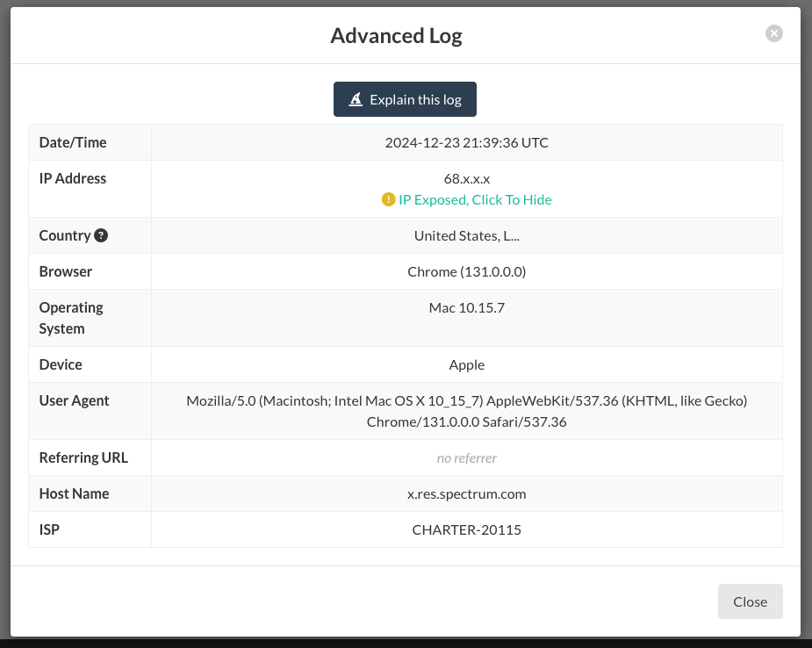Click the yellow warning icon beside IP Exposed
The width and height of the screenshot is (812, 648).
point(389,199)
